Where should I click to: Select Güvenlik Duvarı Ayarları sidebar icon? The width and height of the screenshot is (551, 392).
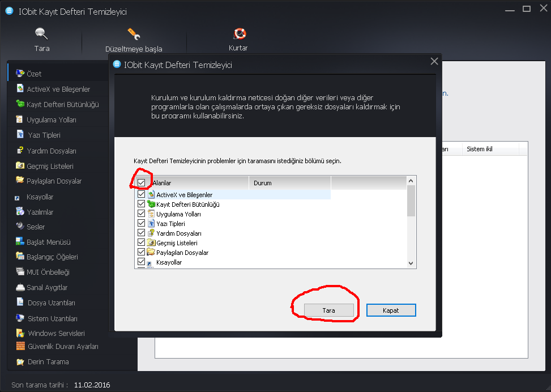coord(21,346)
